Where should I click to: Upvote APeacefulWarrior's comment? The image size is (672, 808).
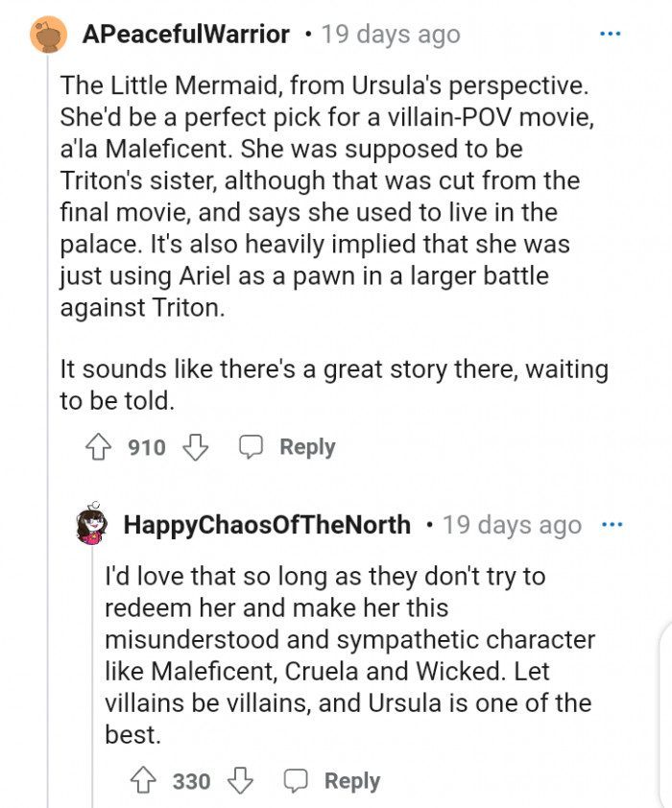100,446
